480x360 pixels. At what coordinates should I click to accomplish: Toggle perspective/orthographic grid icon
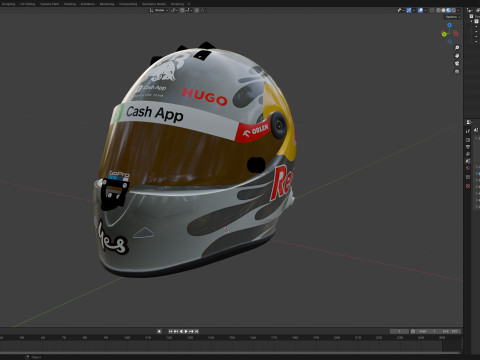[x=457, y=71]
